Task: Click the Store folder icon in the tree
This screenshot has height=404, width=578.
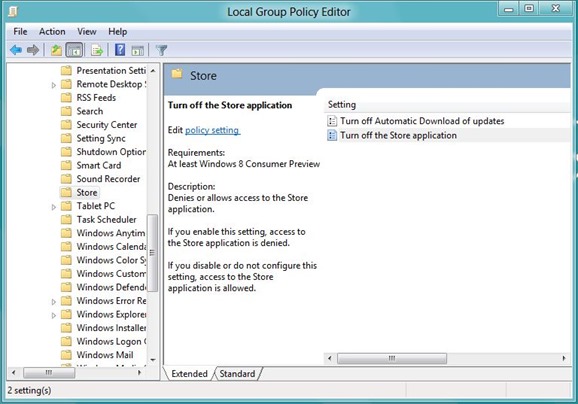Action: 66,192
